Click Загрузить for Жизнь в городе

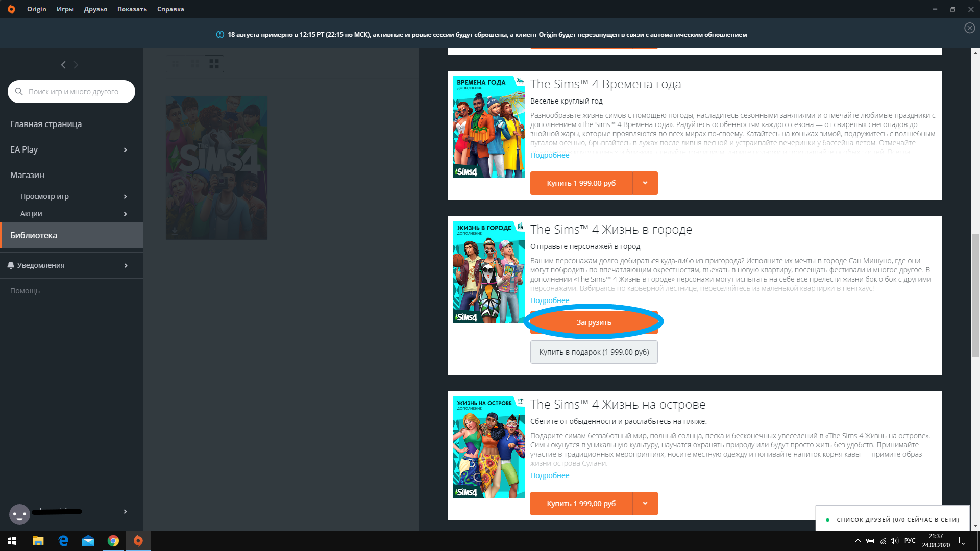click(x=594, y=322)
